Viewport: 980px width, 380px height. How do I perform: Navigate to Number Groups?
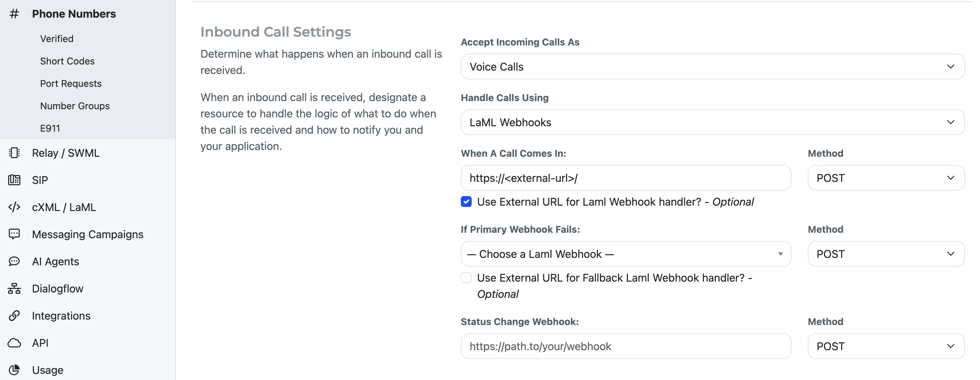click(x=75, y=106)
